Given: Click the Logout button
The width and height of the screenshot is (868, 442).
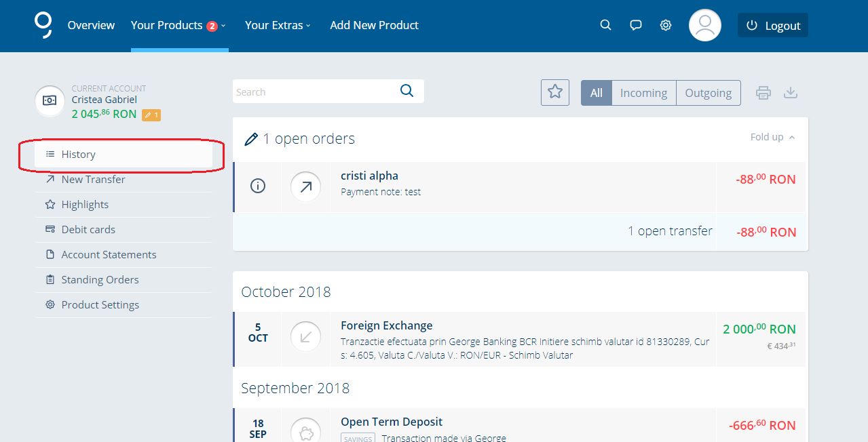Looking at the screenshot, I should (773, 26).
